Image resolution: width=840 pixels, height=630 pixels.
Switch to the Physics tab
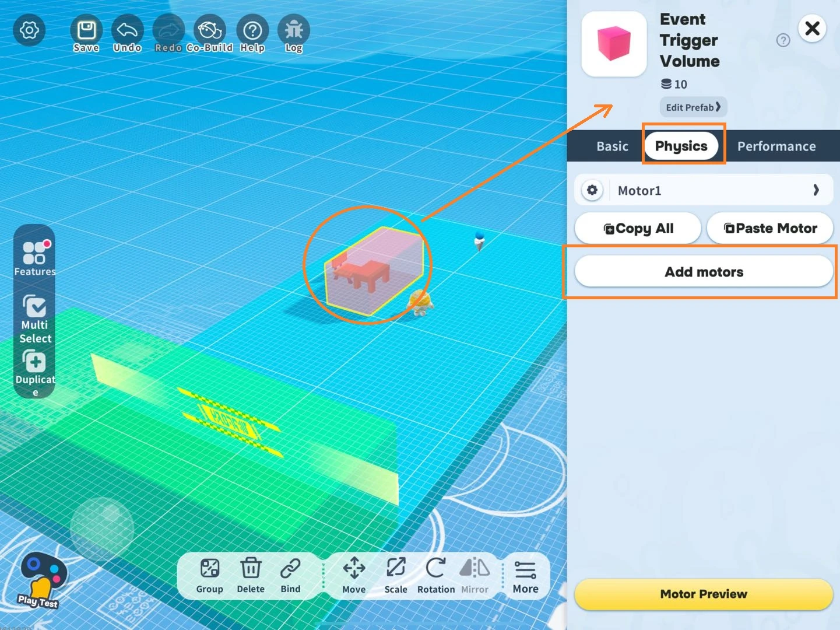(681, 146)
